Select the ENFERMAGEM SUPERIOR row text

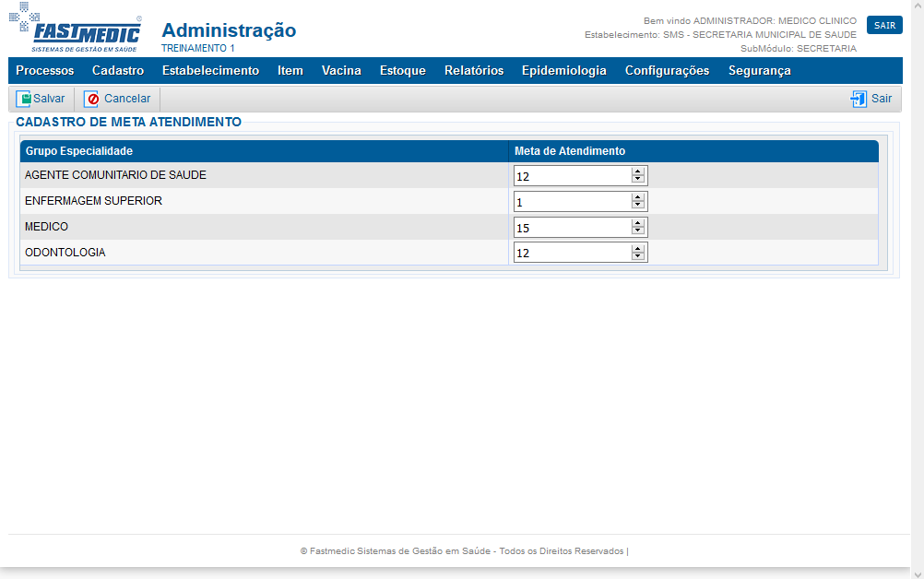point(93,201)
